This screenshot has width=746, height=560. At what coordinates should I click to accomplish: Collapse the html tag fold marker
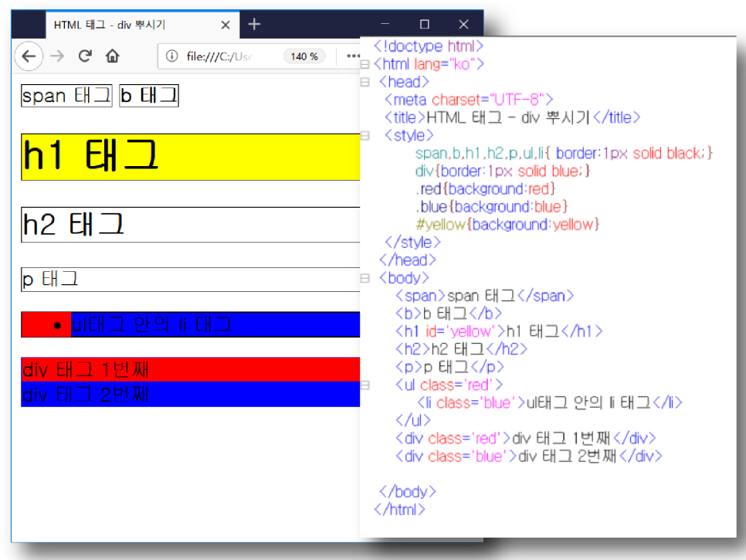[x=365, y=64]
